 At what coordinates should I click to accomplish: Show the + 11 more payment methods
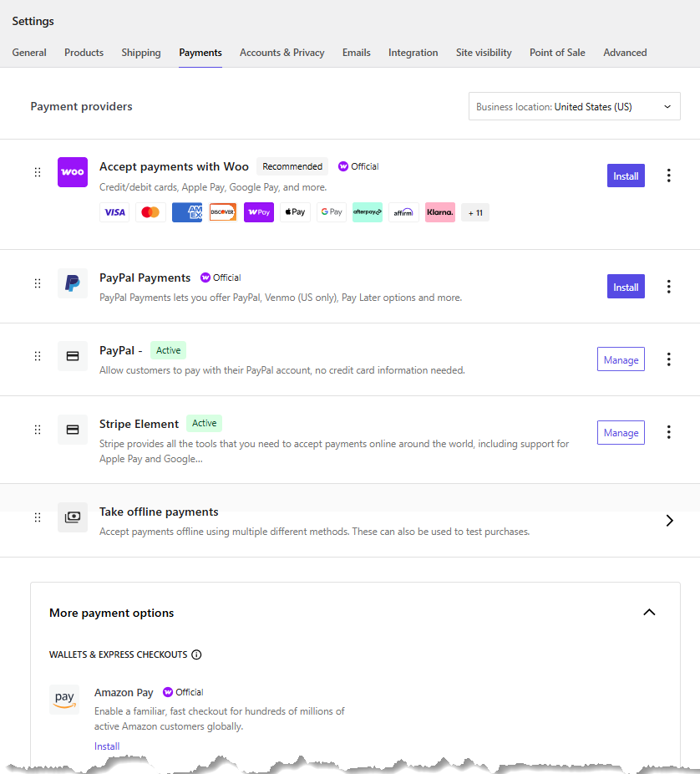pos(475,213)
